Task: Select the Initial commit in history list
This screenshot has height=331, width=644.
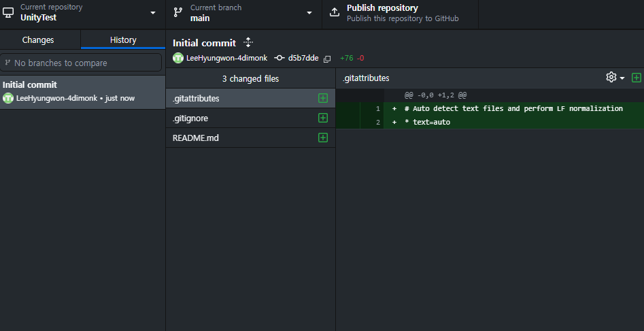Action: 82,91
